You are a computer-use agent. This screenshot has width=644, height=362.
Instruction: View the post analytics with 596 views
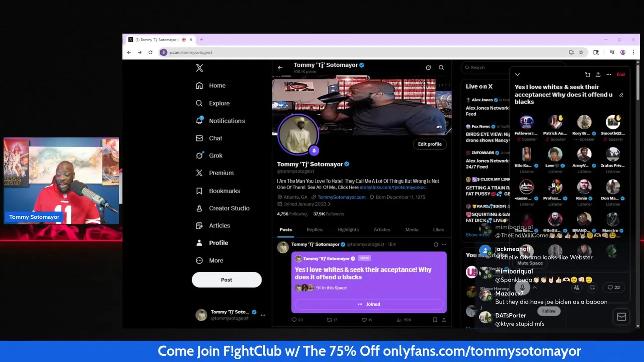pyautogui.click(x=404, y=320)
